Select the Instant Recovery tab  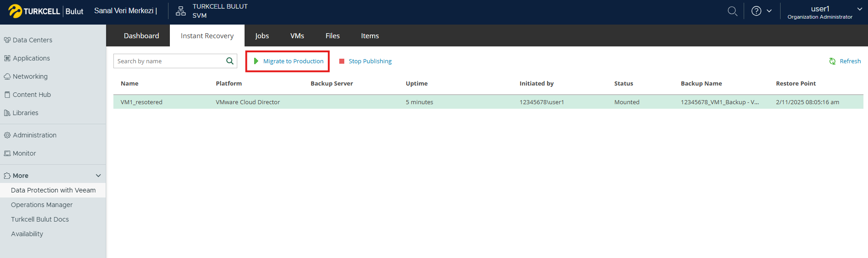(207, 35)
